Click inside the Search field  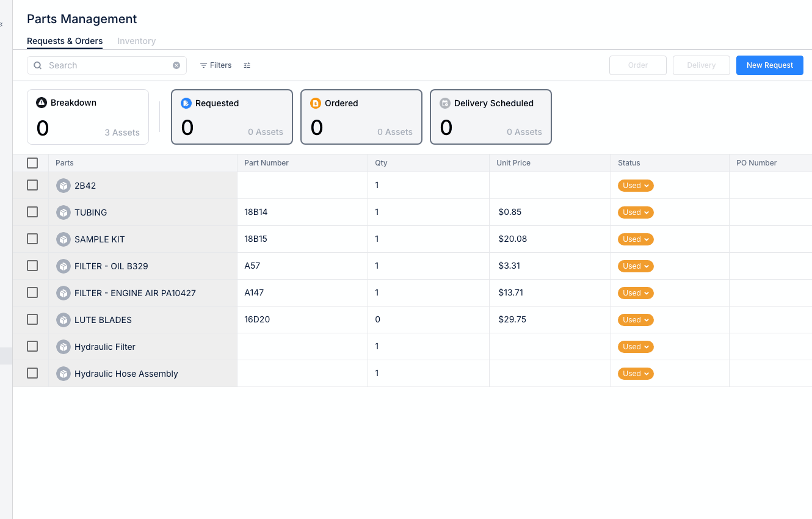[104, 65]
